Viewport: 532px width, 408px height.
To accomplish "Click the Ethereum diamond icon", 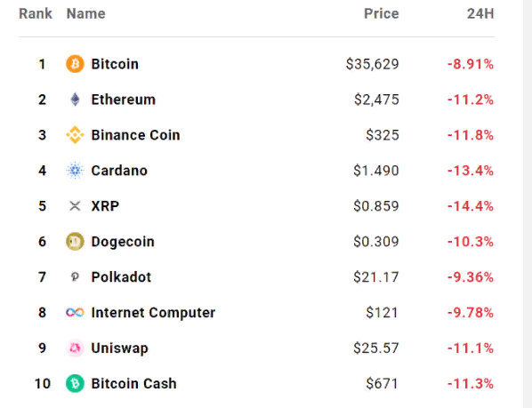I will click(75, 100).
